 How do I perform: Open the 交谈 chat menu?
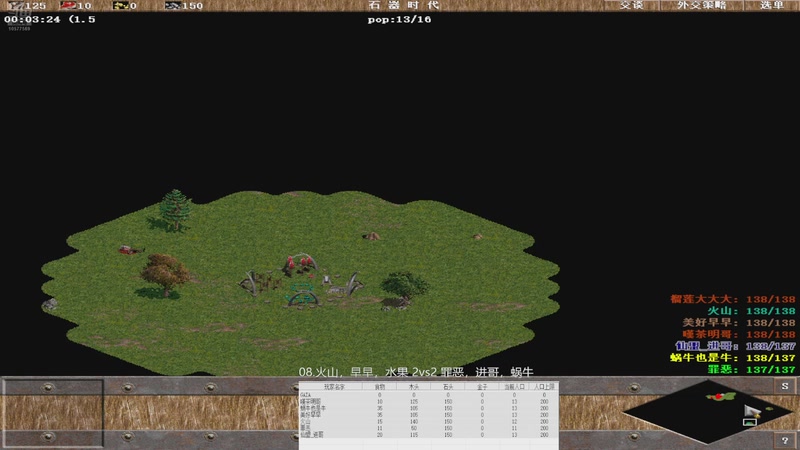(x=631, y=5)
